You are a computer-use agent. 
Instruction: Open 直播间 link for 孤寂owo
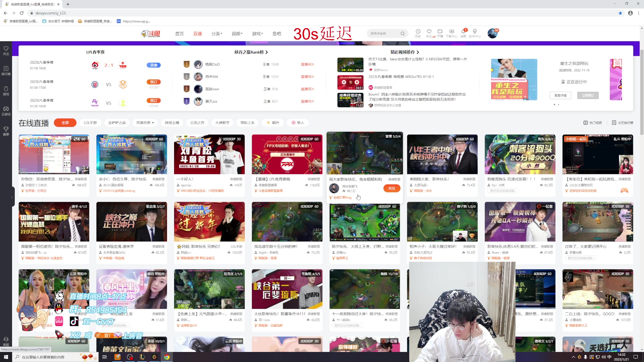(307, 89)
